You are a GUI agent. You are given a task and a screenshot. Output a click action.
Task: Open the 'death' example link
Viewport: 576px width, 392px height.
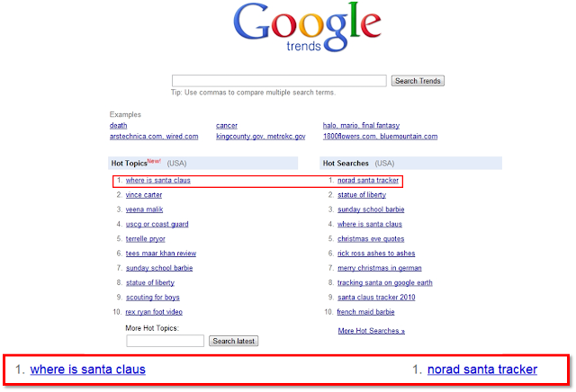pyautogui.click(x=118, y=126)
